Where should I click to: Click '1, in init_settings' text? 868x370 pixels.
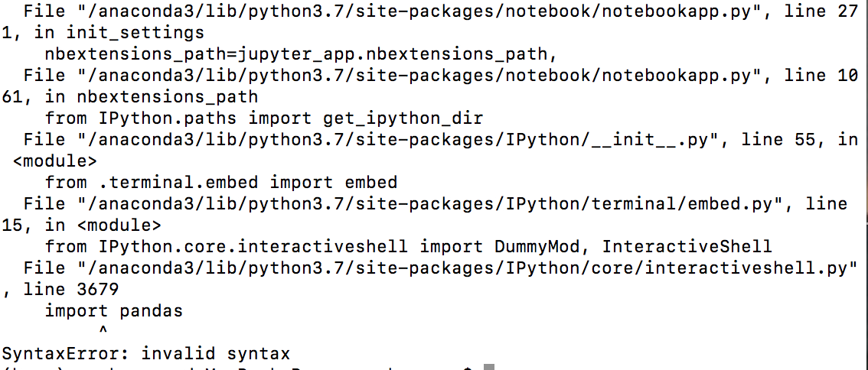pos(103,33)
